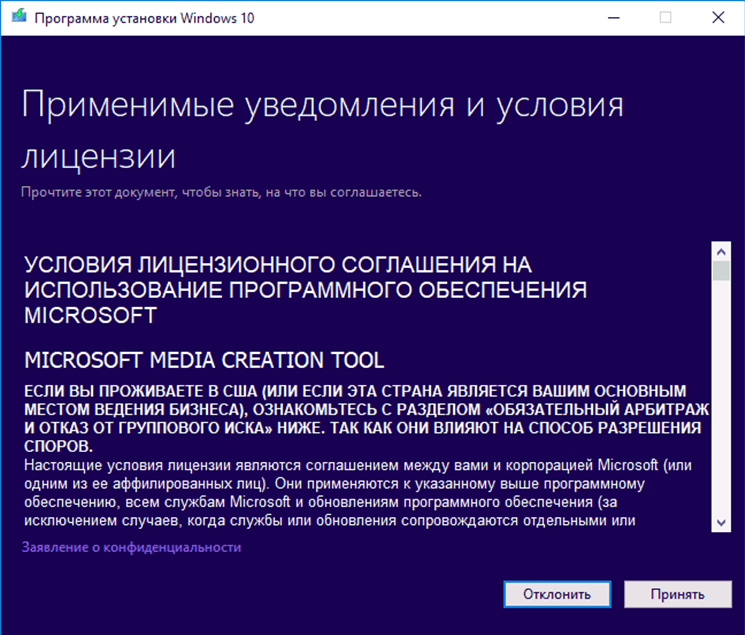This screenshot has height=635, width=745.
Task: Click the Применимые уведомления и условия heading
Action: (321, 107)
